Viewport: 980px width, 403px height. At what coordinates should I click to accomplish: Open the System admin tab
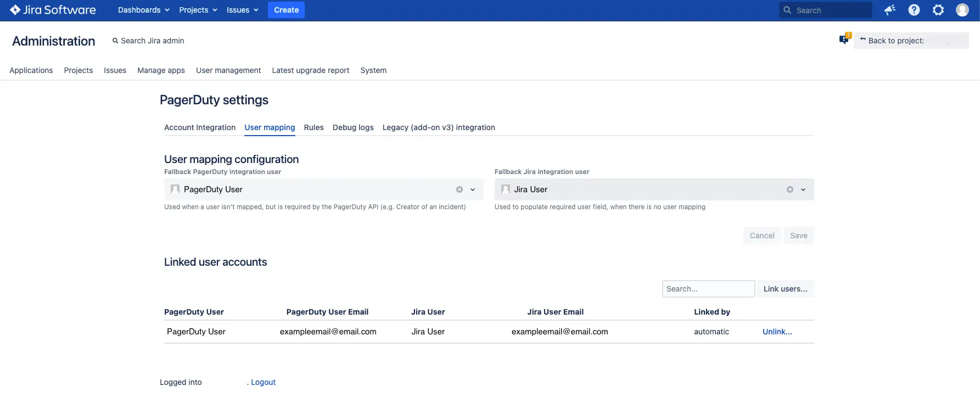tap(373, 70)
